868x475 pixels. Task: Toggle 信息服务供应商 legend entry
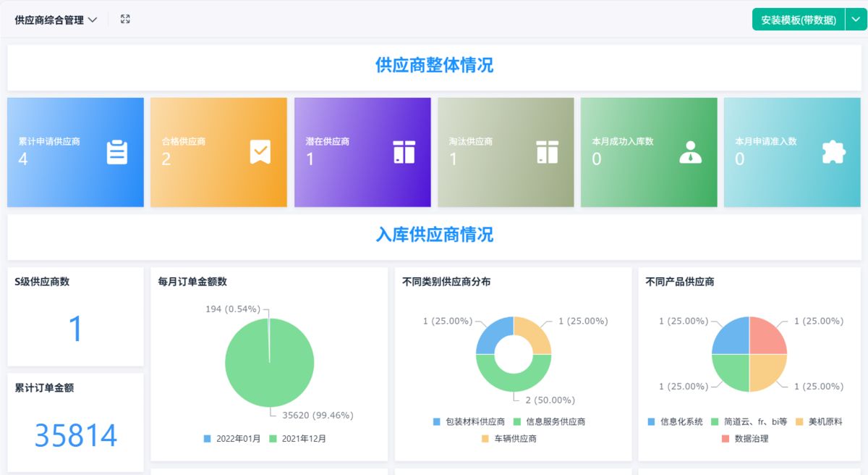(x=550, y=421)
